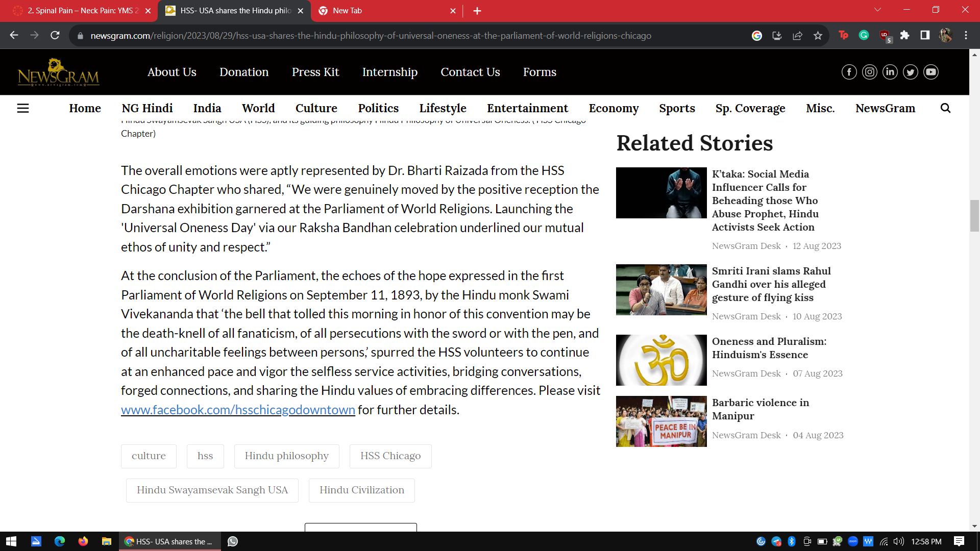This screenshot has height=551, width=980.
Task: Launch Firefox from taskbar
Action: pyautogui.click(x=83, y=541)
